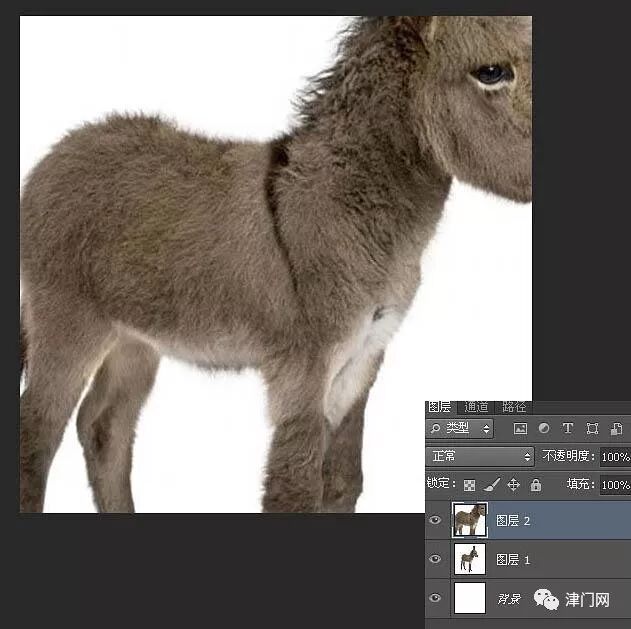The width and height of the screenshot is (631, 629).
Task: Select the adjustment layer filter icon
Action: [544, 428]
